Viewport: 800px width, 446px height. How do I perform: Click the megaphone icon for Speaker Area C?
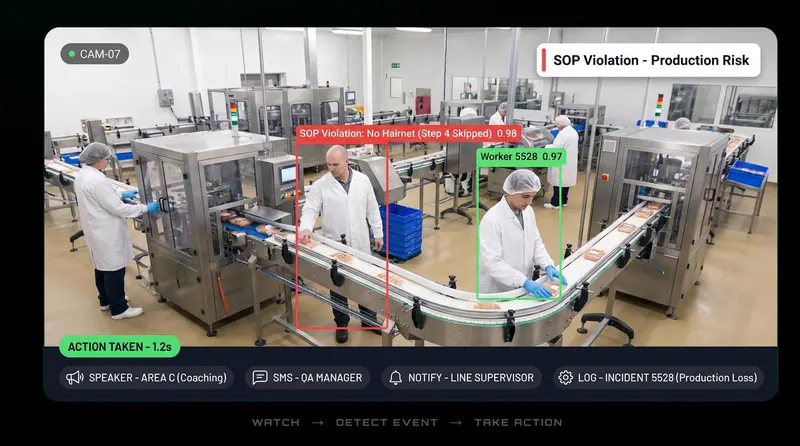pyautogui.click(x=74, y=378)
